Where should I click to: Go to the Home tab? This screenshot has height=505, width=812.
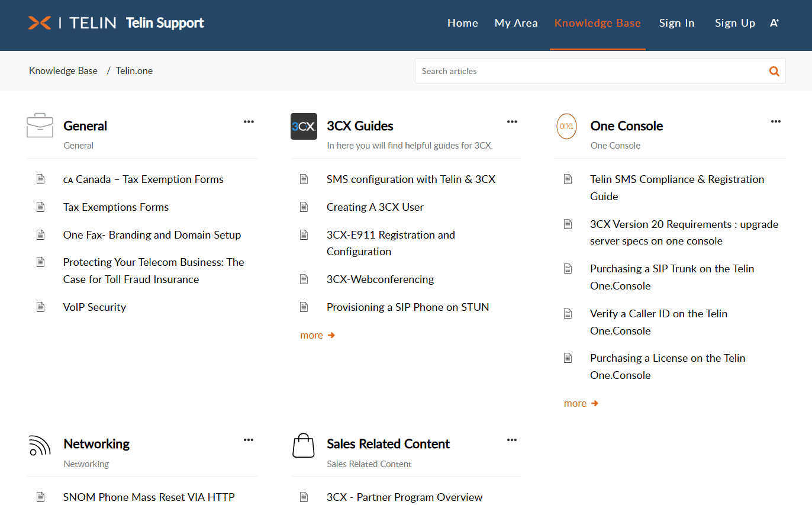[462, 23]
